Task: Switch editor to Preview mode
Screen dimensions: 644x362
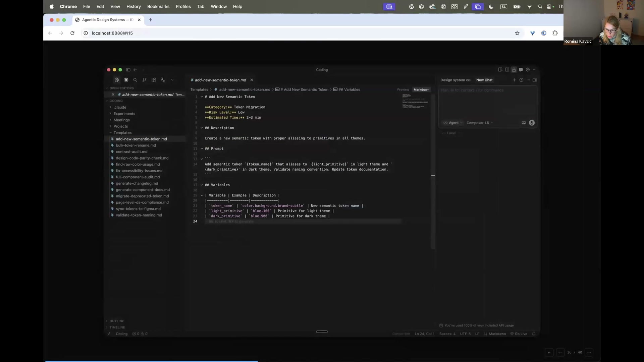Action: pos(403,90)
